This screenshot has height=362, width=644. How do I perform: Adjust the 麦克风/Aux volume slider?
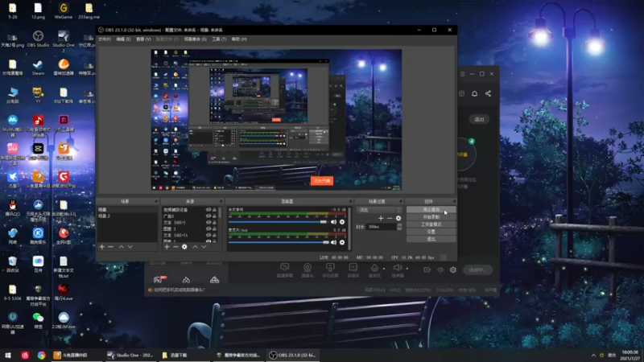(279, 242)
